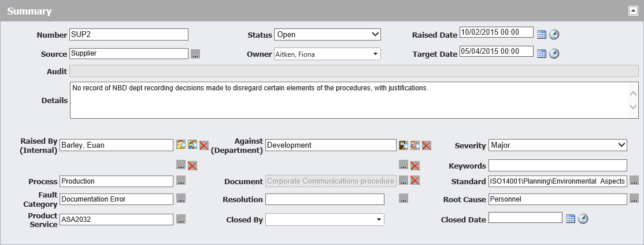
Task: Browse Standard using ellipsis button
Action: [x=634, y=181]
